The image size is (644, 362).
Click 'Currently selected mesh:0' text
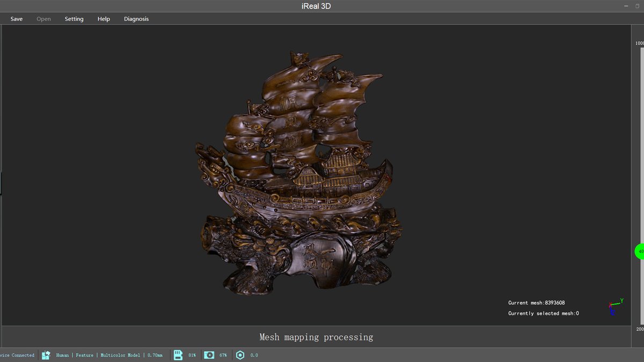point(544,313)
